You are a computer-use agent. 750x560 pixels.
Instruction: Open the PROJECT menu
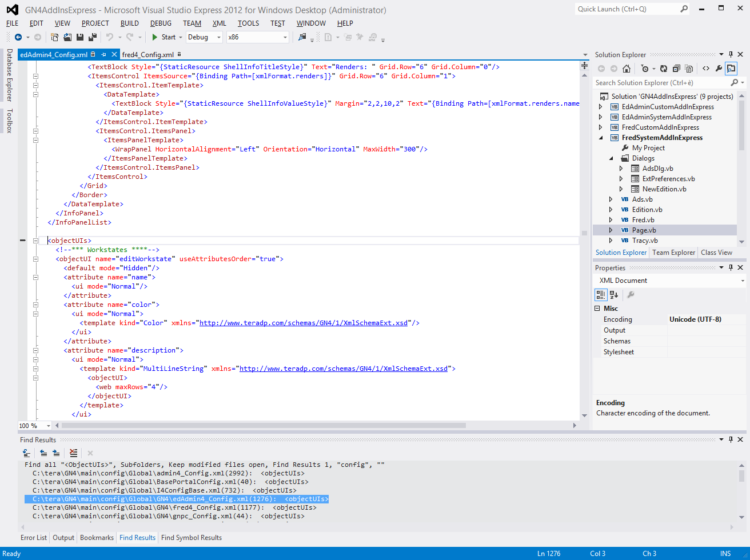coord(95,23)
